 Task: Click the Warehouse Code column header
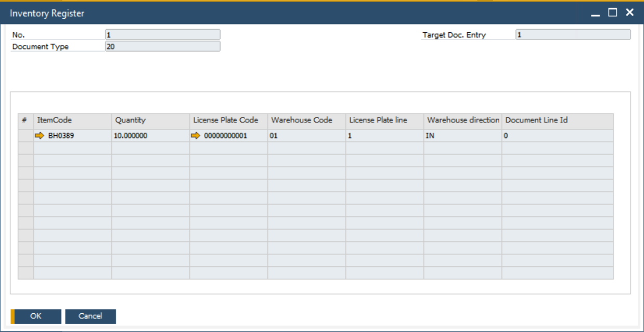pos(304,120)
